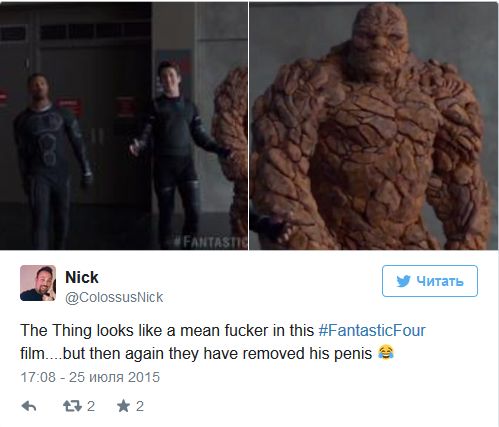Enlarge the left photo of two men
The height and width of the screenshot is (427, 499).
point(124,126)
